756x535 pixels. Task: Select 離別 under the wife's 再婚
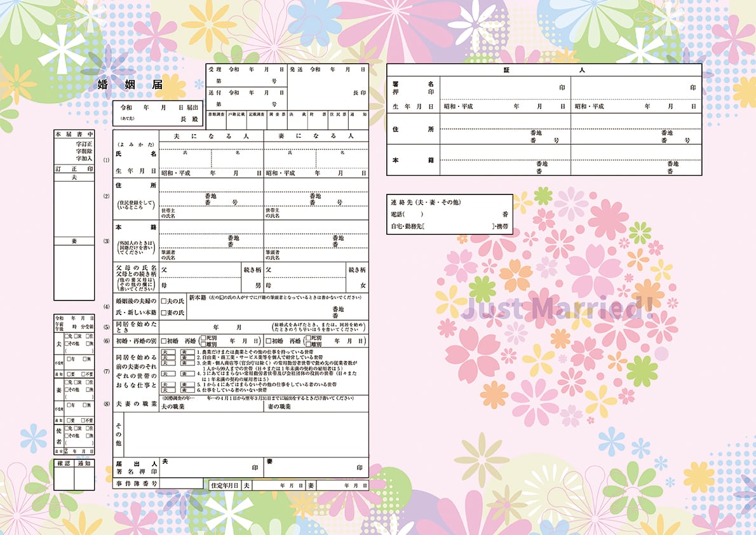tap(309, 345)
